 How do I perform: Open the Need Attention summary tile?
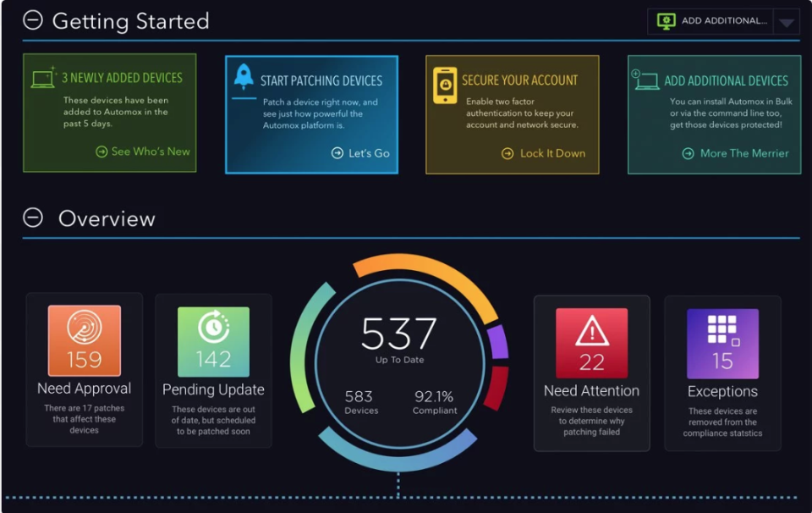591,372
